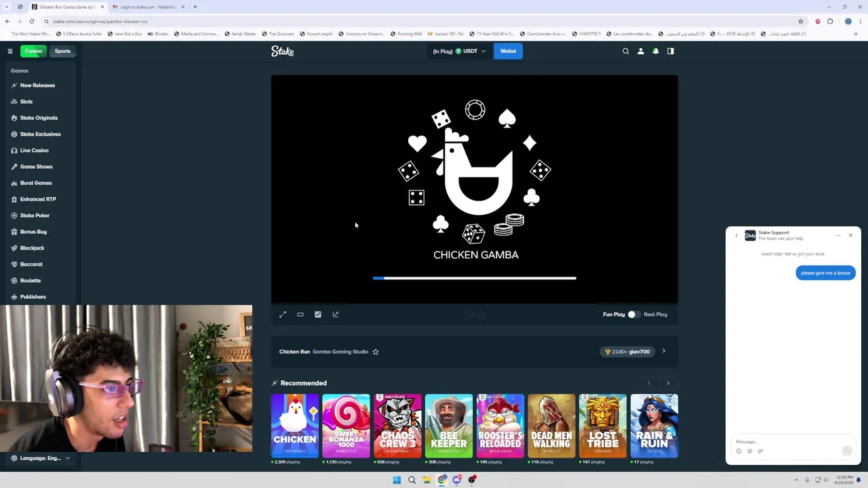Screen dimensions: 868x488
Task: Favorite Chicken Run with the star
Action: click(376, 352)
